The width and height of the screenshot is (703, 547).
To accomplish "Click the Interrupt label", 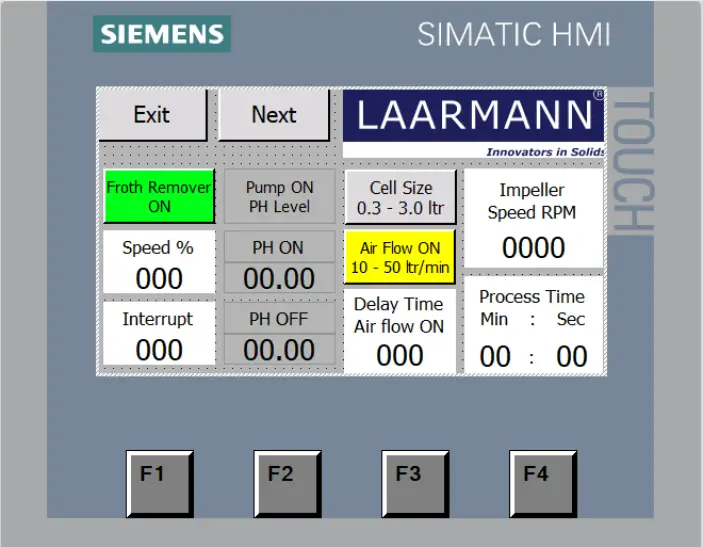I will click(x=158, y=319).
